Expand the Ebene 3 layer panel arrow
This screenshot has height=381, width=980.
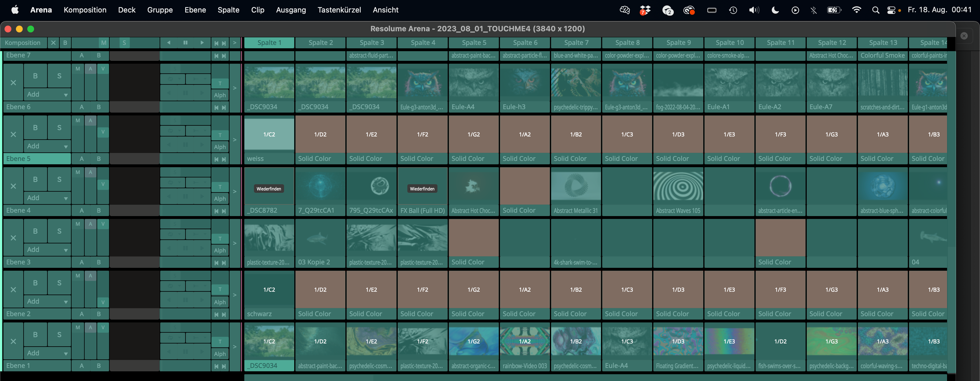(235, 243)
